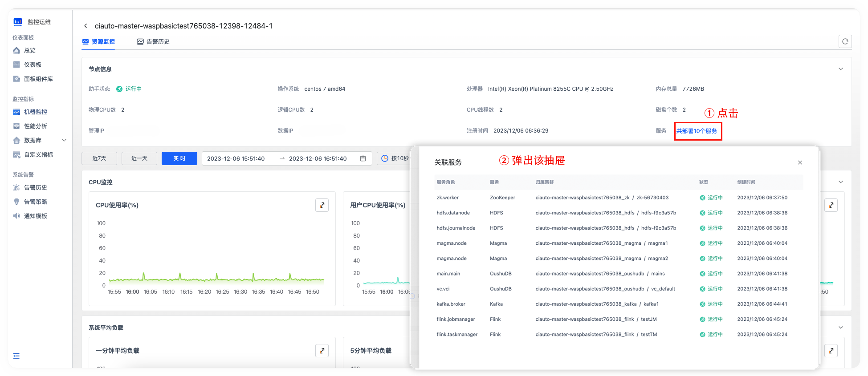Go to 机器监控 in the sidebar
The image size is (868, 376).
point(36,112)
